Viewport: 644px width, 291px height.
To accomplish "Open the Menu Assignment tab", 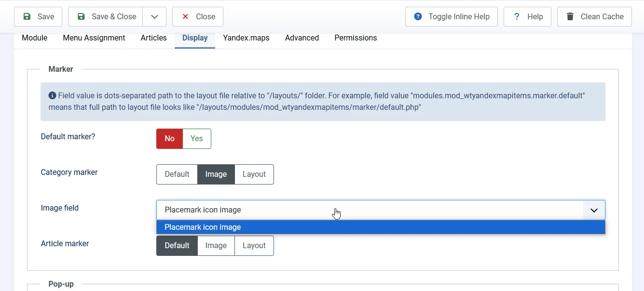I will click(94, 38).
